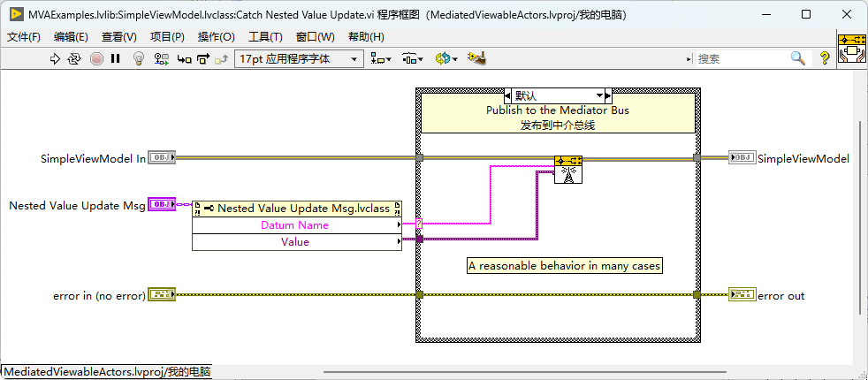This screenshot has width=868, height=380.
Task: Click the yellow help question mark
Action: pos(825,58)
